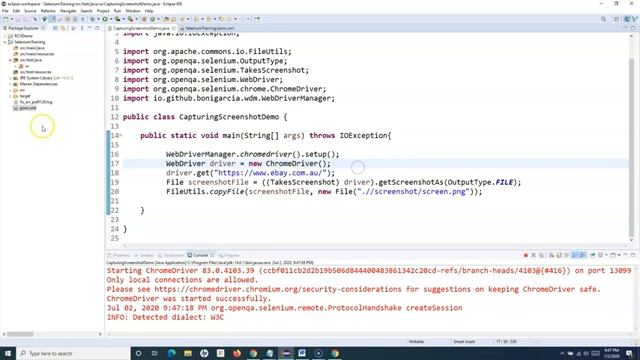Expand the JRE System Library node
Screen dimensions: 640x360
(10, 78)
